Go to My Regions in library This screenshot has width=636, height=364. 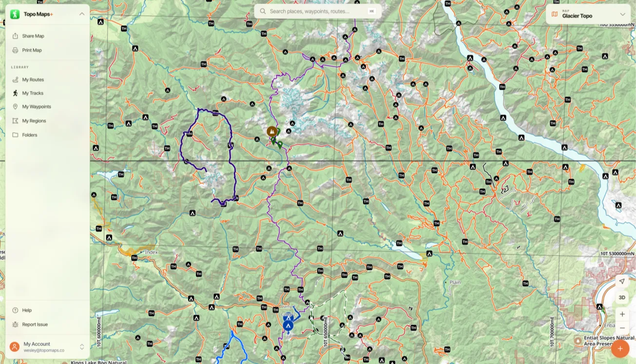click(x=47, y=121)
